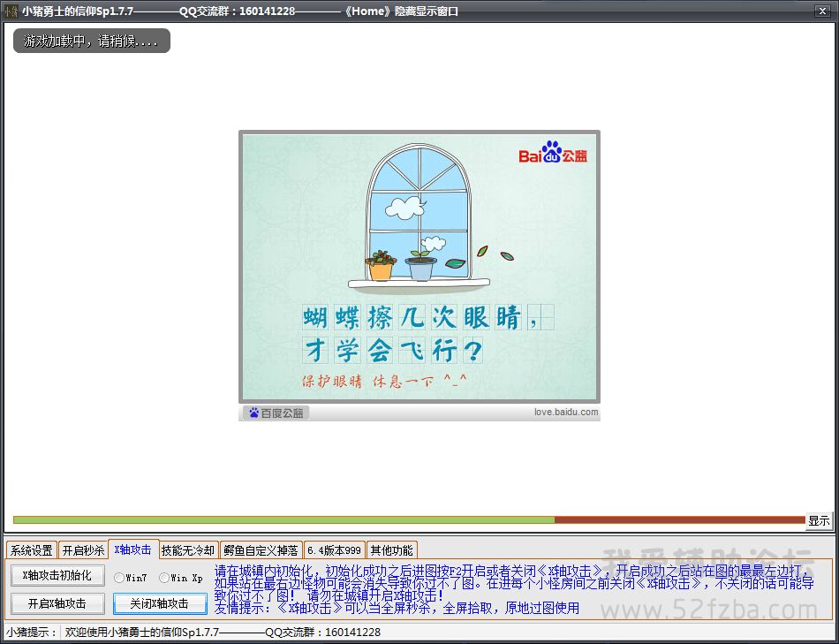Image resolution: width=839 pixels, height=644 pixels.
Task: Go to the 其他功能 tab
Action: click(x=390, y=550)
